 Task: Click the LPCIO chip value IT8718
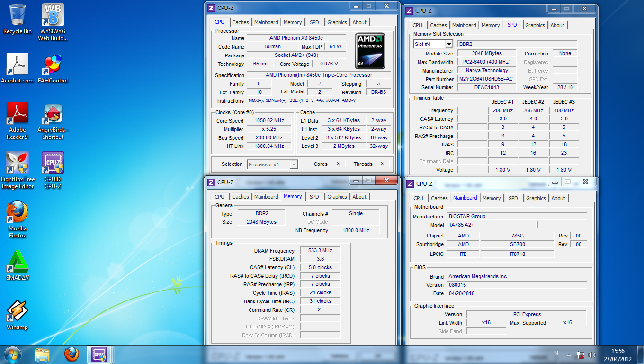click(517, 254)
